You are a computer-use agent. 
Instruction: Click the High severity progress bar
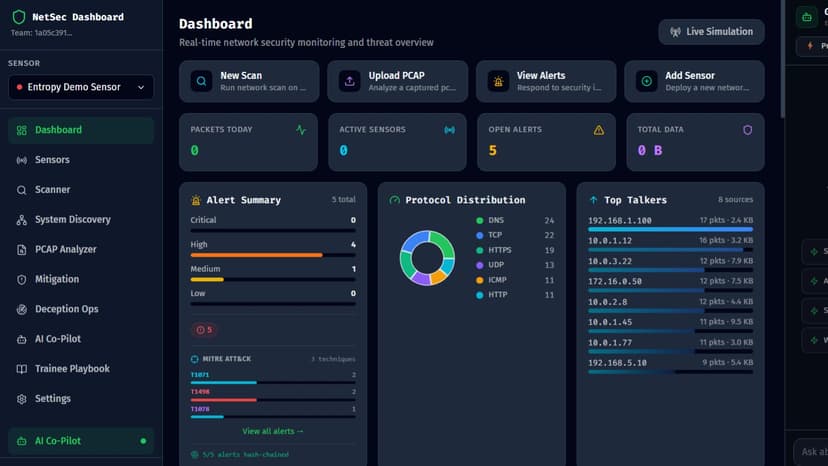[273, 255]
